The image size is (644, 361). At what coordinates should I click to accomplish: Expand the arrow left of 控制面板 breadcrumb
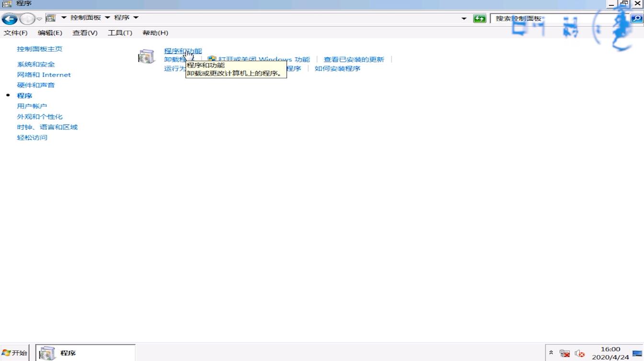pyautogui.click(x=64, y=18)
